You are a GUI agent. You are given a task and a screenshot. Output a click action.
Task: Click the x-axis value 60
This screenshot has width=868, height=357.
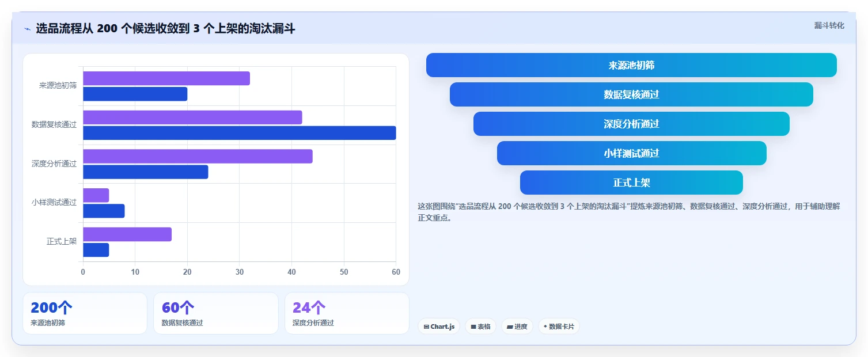(x=396, y=272)
